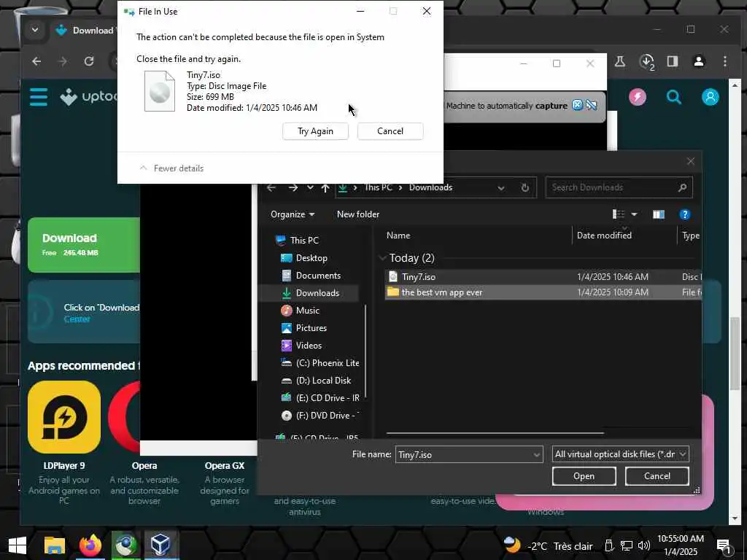
Task: Select Tiny7.iso in the file list
Action: click(x=543, y=276)
